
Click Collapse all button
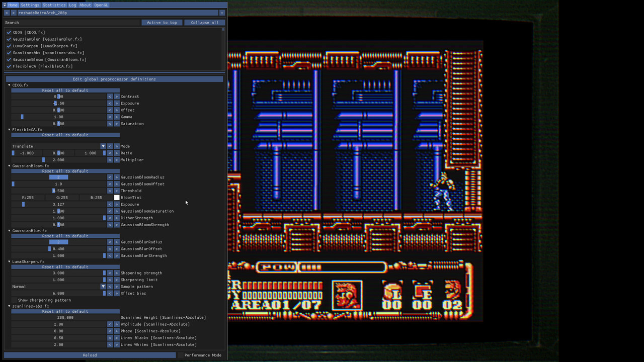(204, 23)
